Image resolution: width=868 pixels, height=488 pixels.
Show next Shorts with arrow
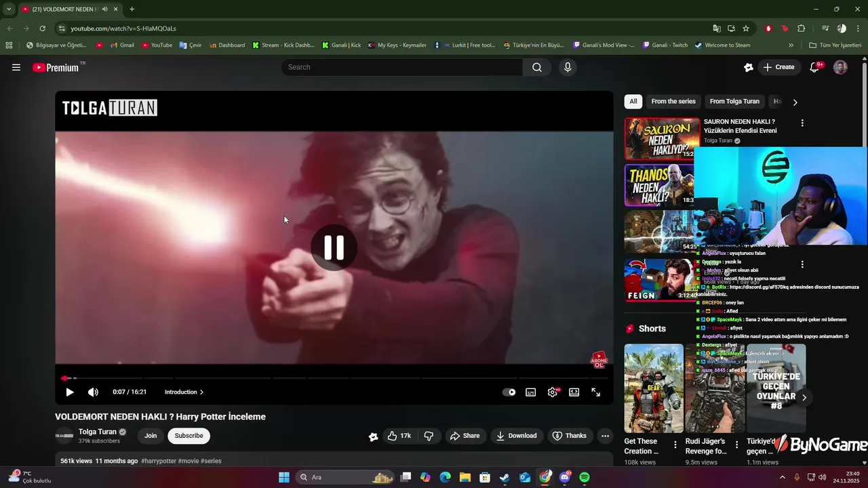coord(804,397)
